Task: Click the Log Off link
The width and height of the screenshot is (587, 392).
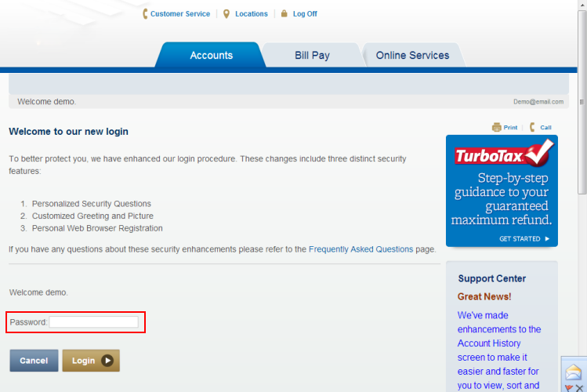Action: tap(305, 14)
